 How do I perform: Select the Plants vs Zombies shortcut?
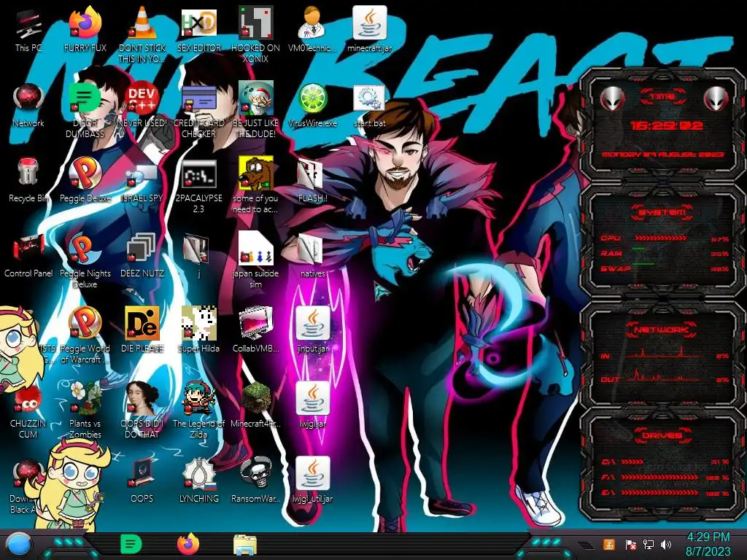click(85, 399)
